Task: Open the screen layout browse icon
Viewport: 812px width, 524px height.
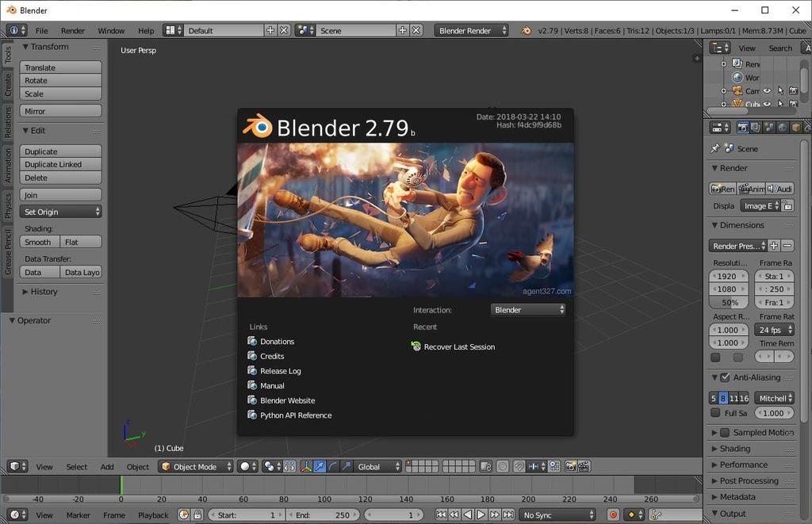Action: point(173,31)
